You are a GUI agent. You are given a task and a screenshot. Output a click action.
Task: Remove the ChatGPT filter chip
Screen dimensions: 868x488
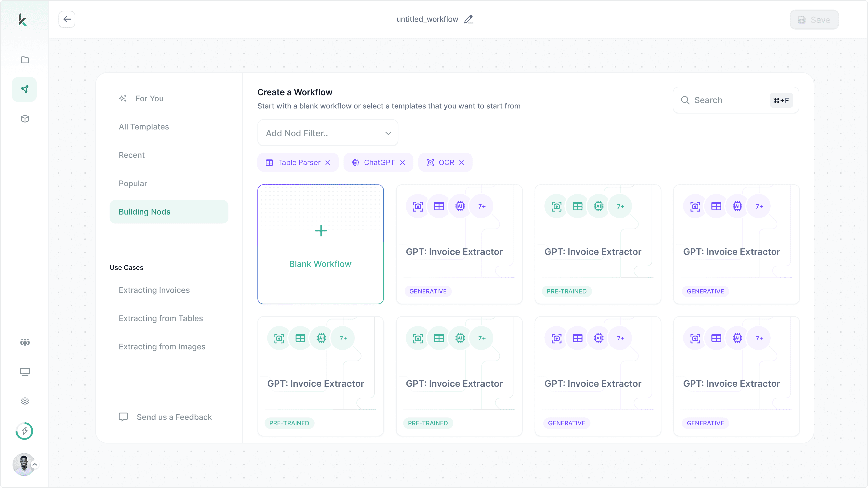pos(402,163)
